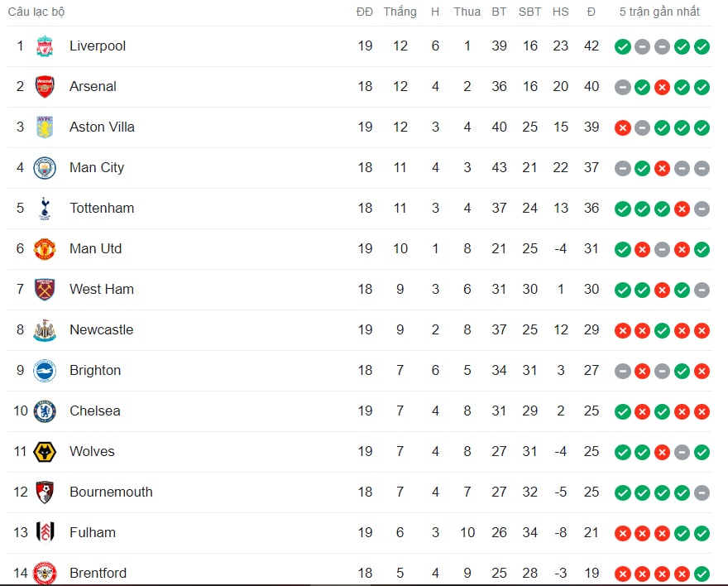Click Arsenal's red loss result icon
Viewport: 728px width, 586px height.
click(662, 87)
